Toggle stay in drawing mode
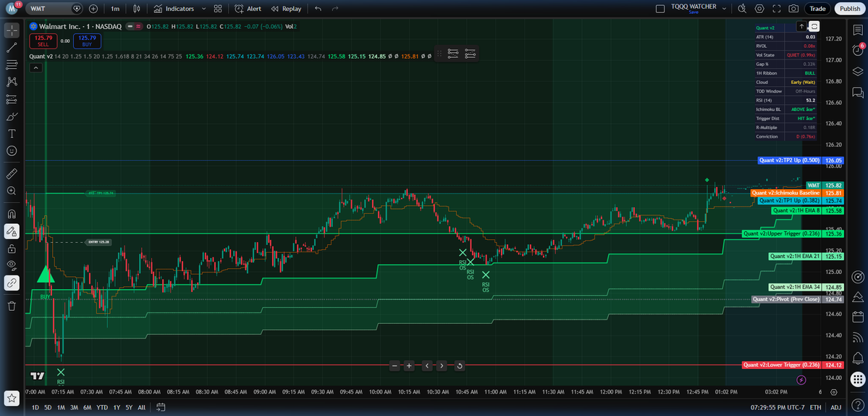Viewport: 868px width, 416px height. (12, 231)
